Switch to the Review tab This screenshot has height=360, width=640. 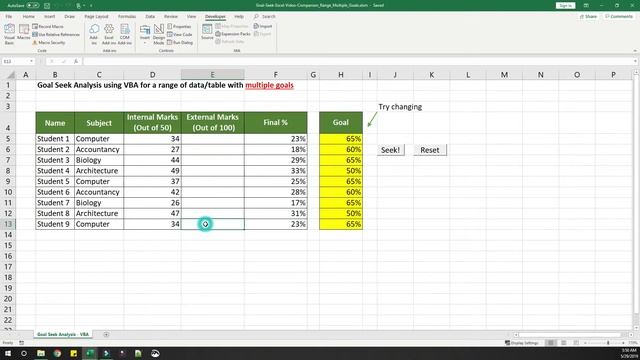click(x=171, y=16)
